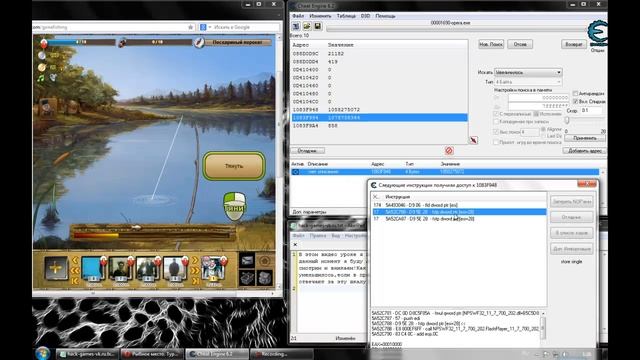Toggle the active checkbox of address list entry
Viewport: 640px width, 360px height.
[296, 172]
